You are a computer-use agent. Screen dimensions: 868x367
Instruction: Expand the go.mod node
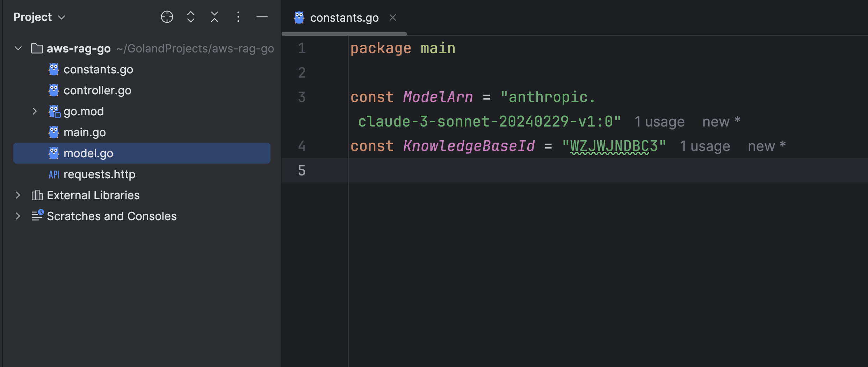[34, 111]
